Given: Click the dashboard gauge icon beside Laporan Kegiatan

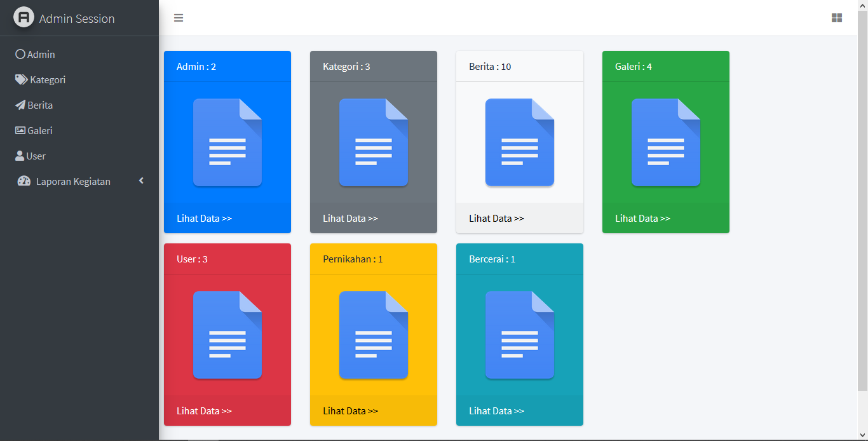Looking at the screenshot, I should click(24, 181).
